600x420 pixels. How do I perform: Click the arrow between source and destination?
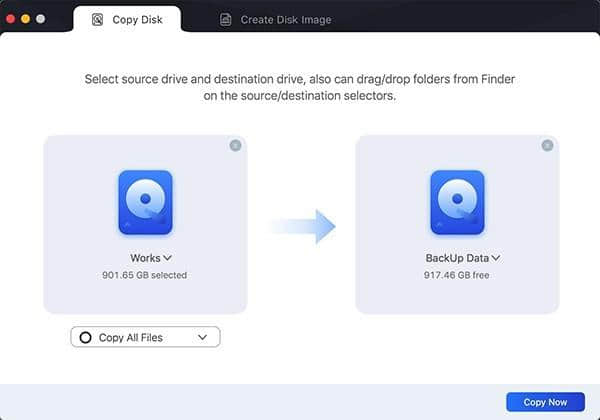click(x=302, y=225)
